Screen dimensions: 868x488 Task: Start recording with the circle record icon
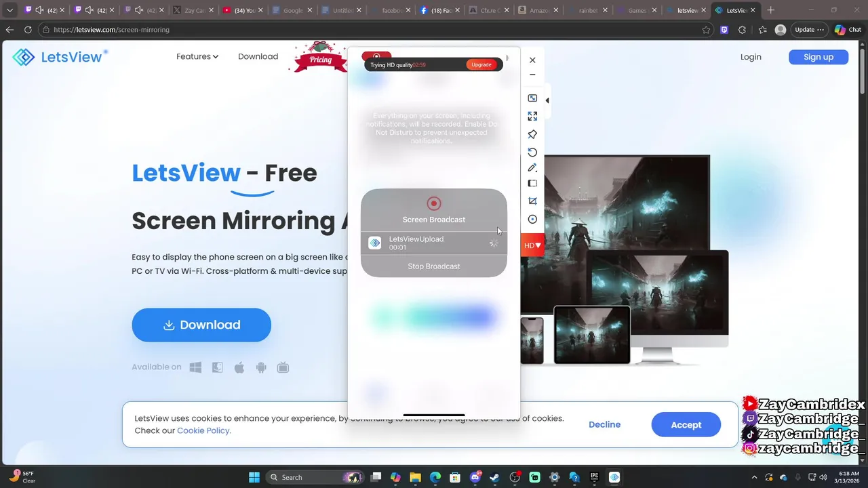[532, 220]
